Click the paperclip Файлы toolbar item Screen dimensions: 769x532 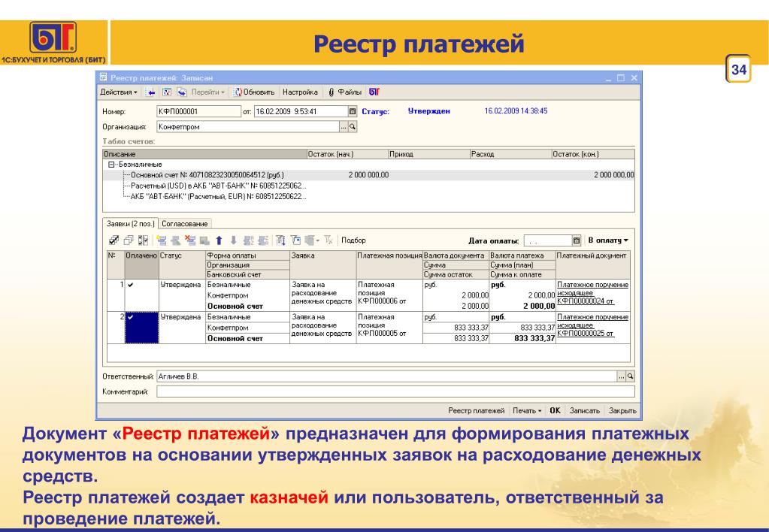pos(345,92)
